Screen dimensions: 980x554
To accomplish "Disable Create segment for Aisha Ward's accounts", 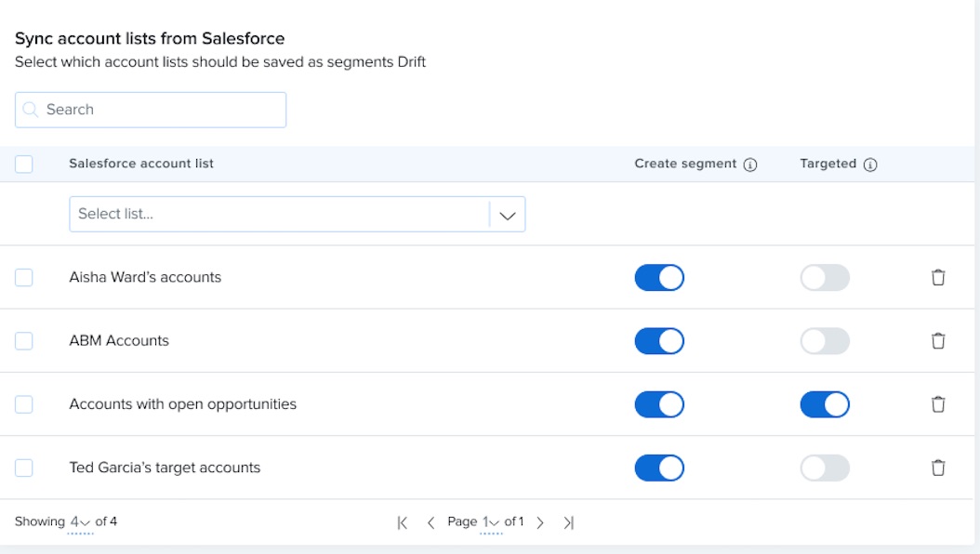I will coord(659,277).
